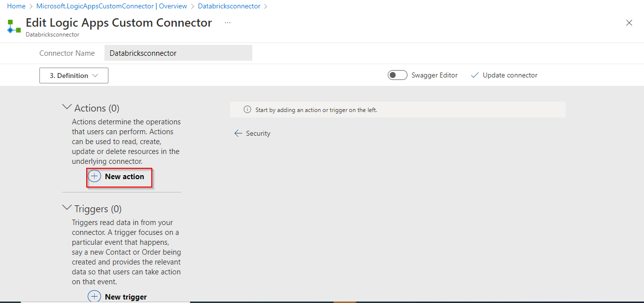Viewport: 644px width, 303px height.
Task: Navigate to Databricksconnector breadcrumb
Action: [229, 6]
